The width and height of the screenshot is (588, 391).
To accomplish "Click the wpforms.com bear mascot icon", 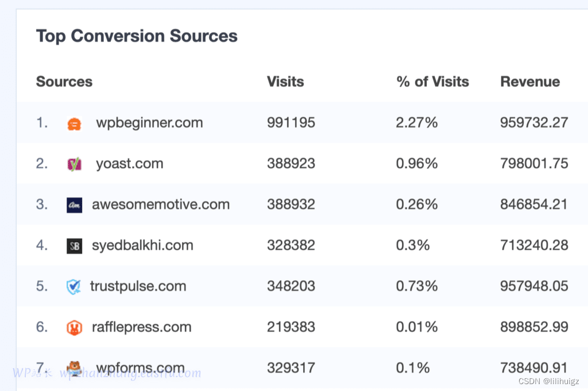I will 74,368.
